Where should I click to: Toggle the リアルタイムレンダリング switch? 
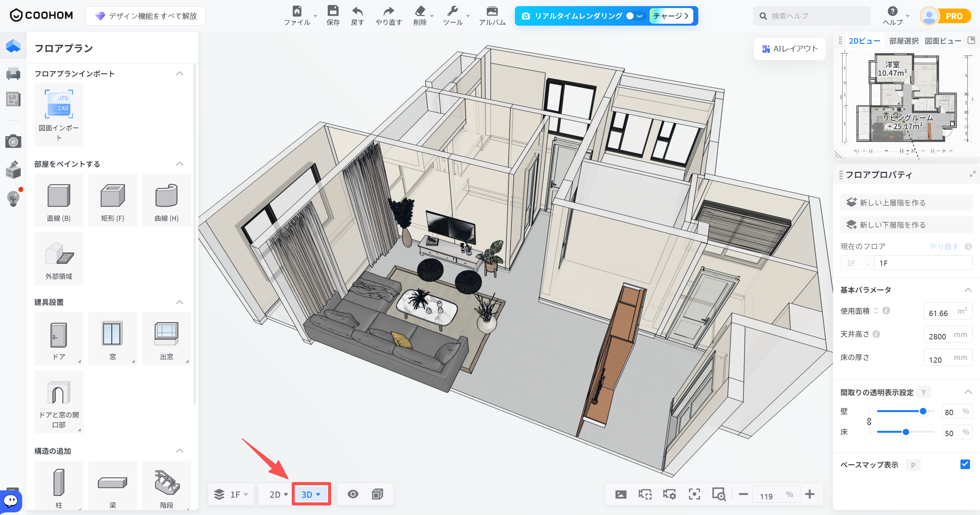click(x=635, y=16)
